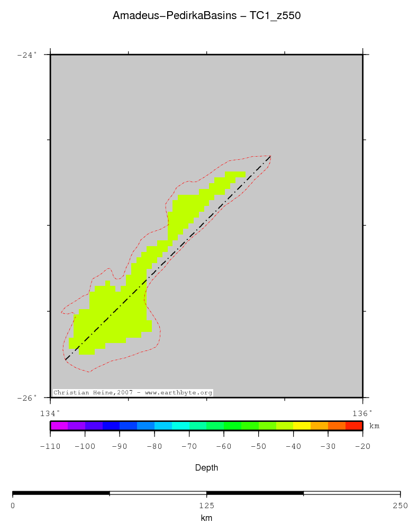This screenshot has height=532, width=418.
Task: Click the 134° longitude axis label
Action: click(x=51, y=413)
